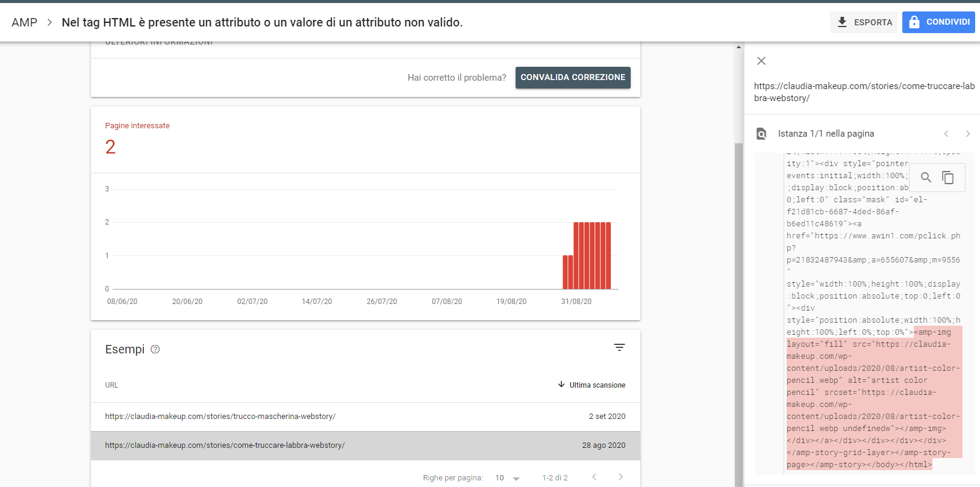Click the URL column header
980x487 pixels.
coord(111,385)
